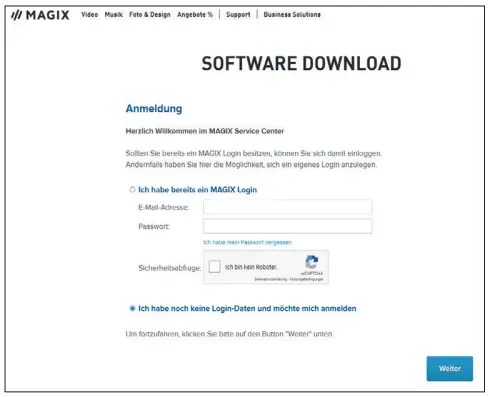Image resolution: width=488 pixels, height=397 pixels.
Task: Focus the E-Mail-Adresse input field
Action: tap(287, 207)
